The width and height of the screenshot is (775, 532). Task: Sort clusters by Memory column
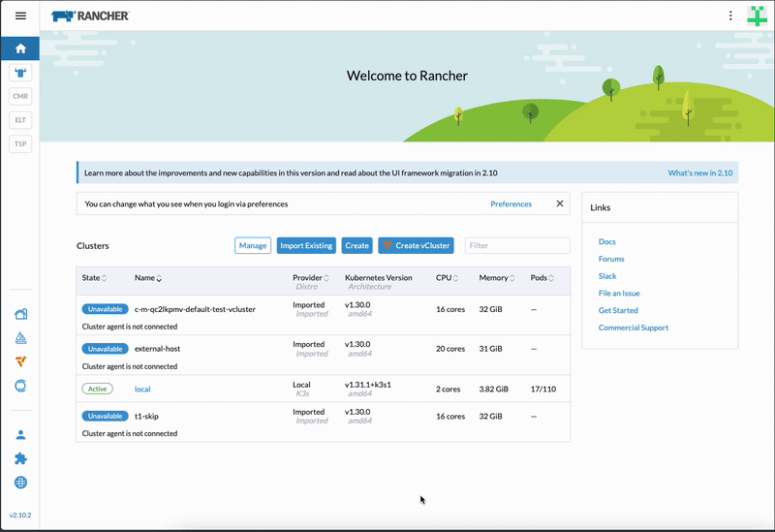click(495, 278)
